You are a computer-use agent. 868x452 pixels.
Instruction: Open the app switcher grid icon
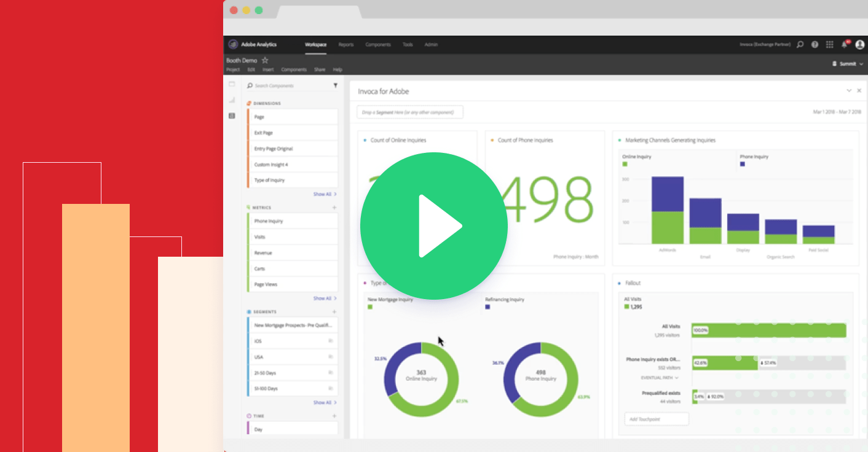point(829,44)
